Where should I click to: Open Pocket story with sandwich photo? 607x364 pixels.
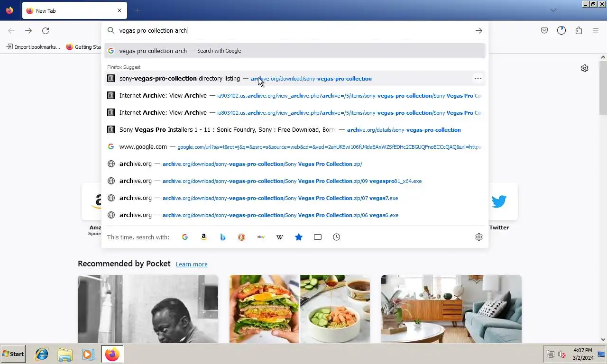pos(300,309)
